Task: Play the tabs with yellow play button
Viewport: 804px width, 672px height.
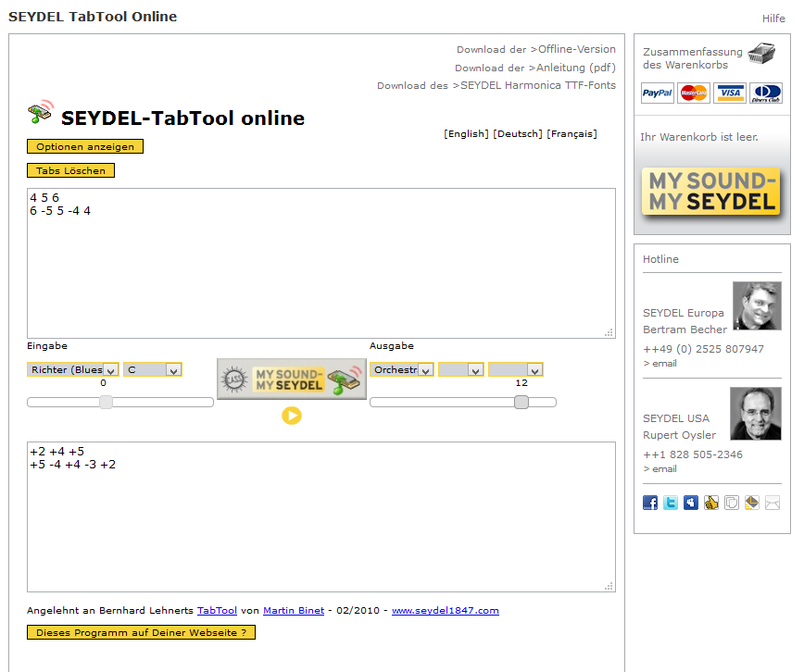Action: pyautogui.click(x=292, y=416)
